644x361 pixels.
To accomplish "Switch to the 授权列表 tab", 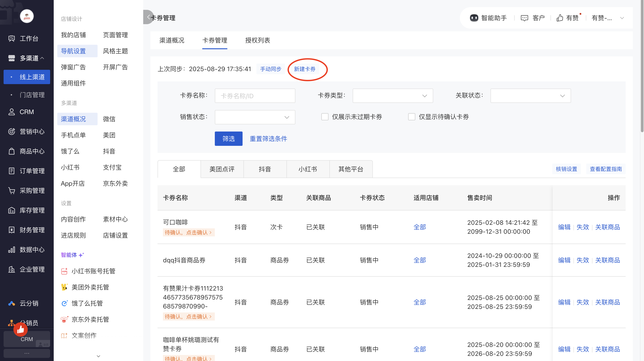I will click(x=258, y=40).
